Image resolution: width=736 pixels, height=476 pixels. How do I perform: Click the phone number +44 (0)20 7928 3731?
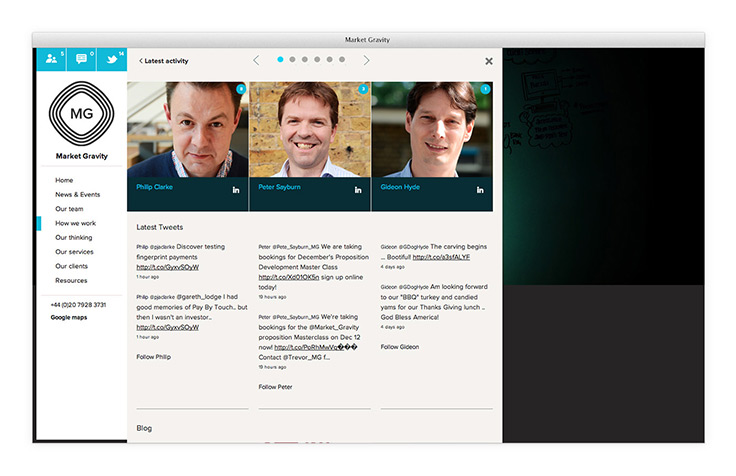coord(78,305)
